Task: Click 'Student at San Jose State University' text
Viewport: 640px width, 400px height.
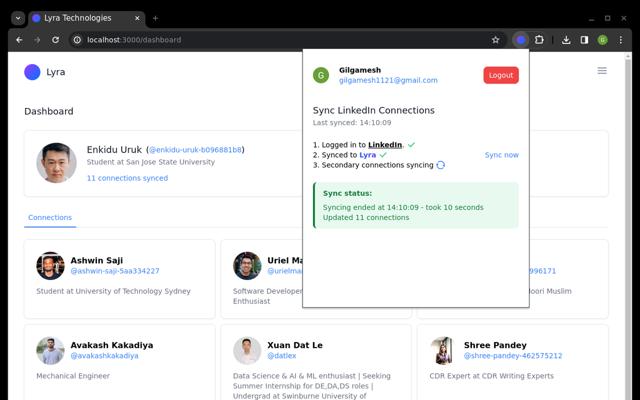Action: point(151,162)
